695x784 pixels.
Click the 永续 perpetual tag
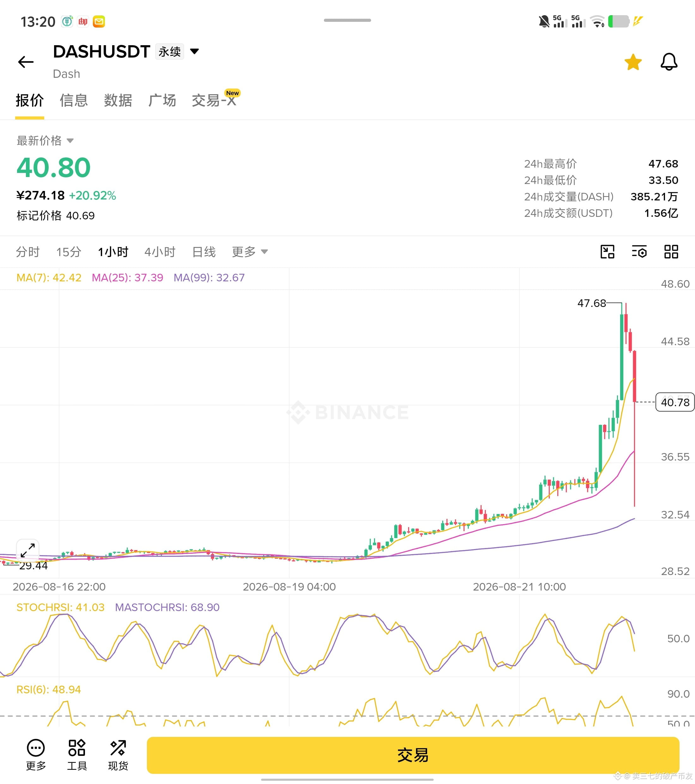pyautogui.click(x=169, y=52)
